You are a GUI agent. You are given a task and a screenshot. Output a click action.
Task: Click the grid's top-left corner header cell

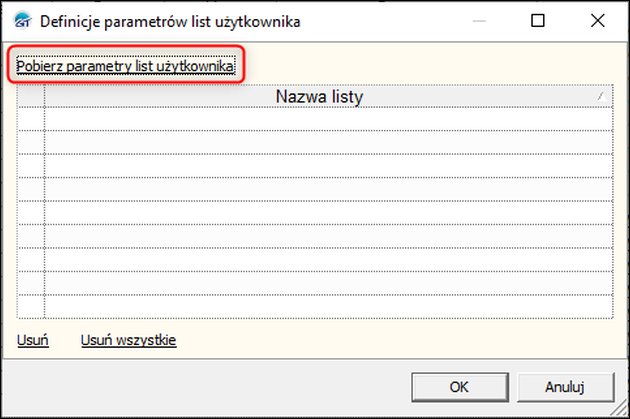click(x=31, y=96)
